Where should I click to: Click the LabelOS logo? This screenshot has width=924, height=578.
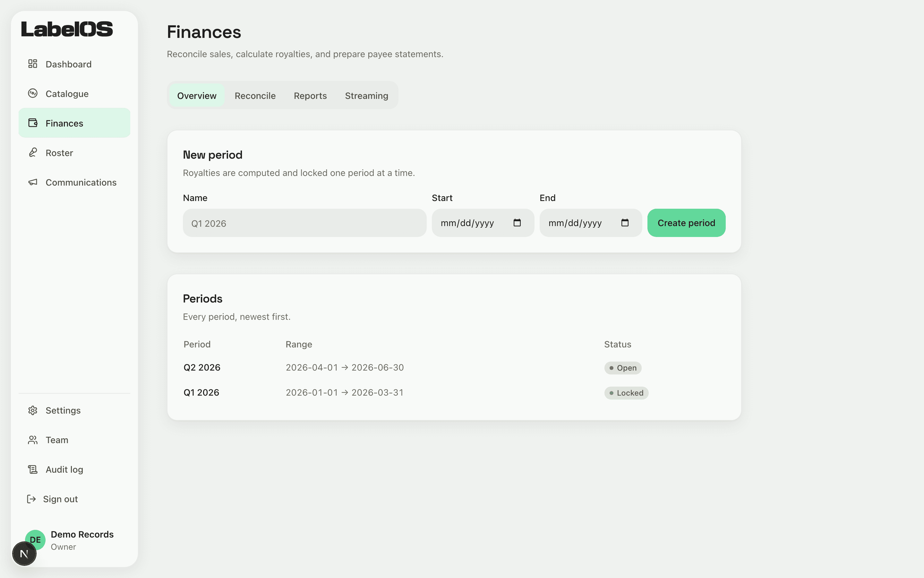(x=67, y=29)
